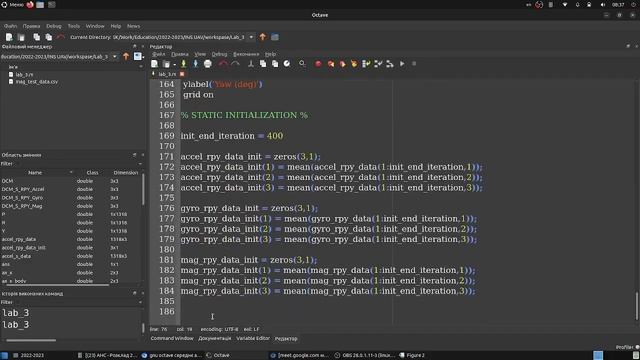The image size is (640, 360).
Task: Undo icon in main toolbar
Action: (61, 37)
